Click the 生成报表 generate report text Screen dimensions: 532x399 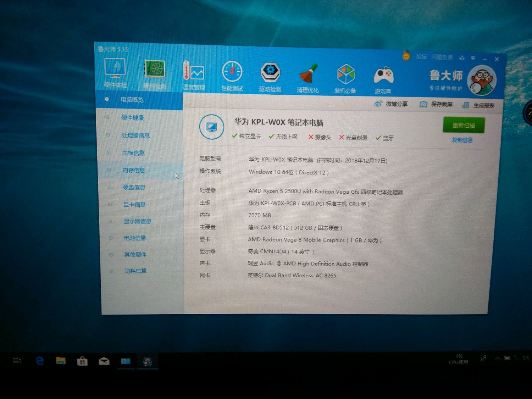[484, 105]
